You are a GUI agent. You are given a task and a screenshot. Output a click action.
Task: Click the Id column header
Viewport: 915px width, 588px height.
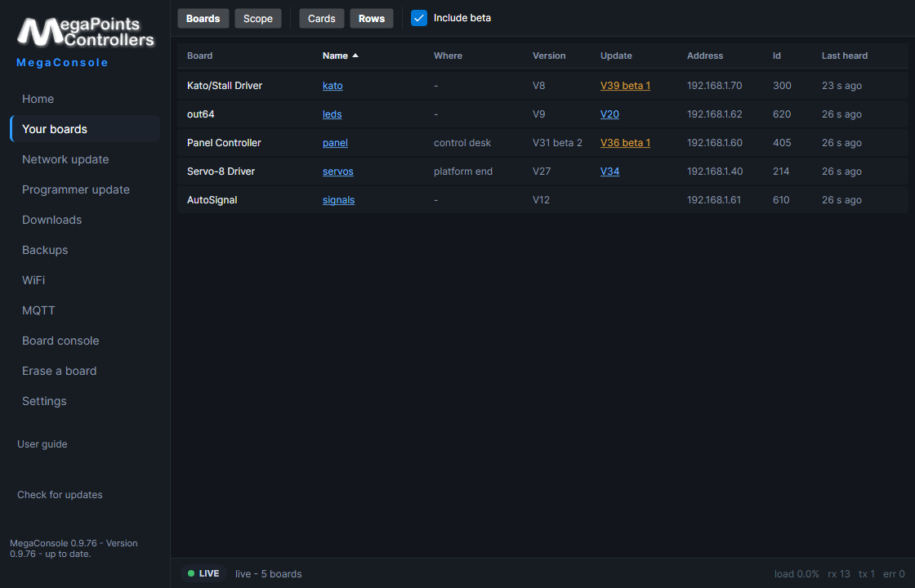777,56
